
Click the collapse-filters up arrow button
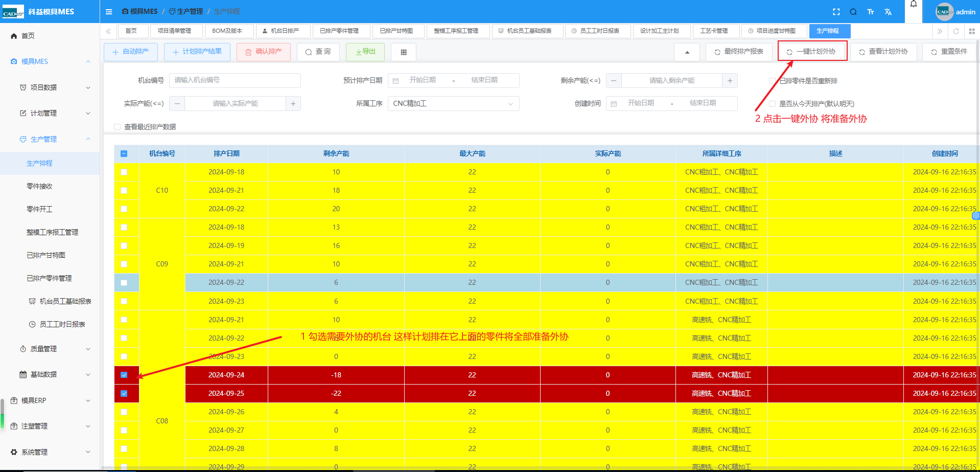[687, 52]
